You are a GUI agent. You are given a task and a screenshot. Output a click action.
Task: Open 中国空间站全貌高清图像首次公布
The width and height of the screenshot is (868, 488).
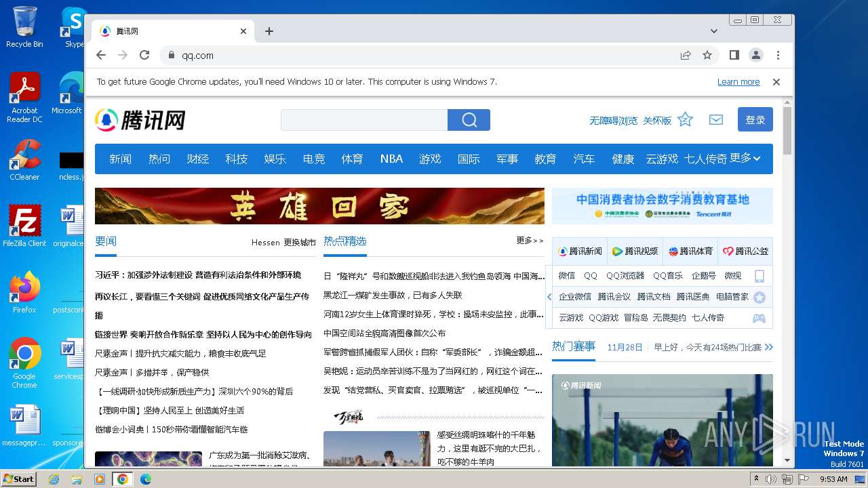(384, 333)
